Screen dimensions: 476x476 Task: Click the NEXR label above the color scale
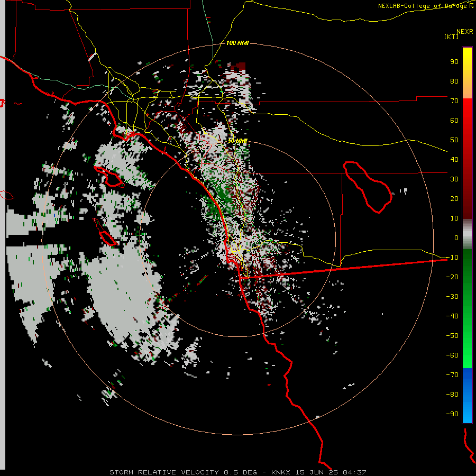[465, 32]
